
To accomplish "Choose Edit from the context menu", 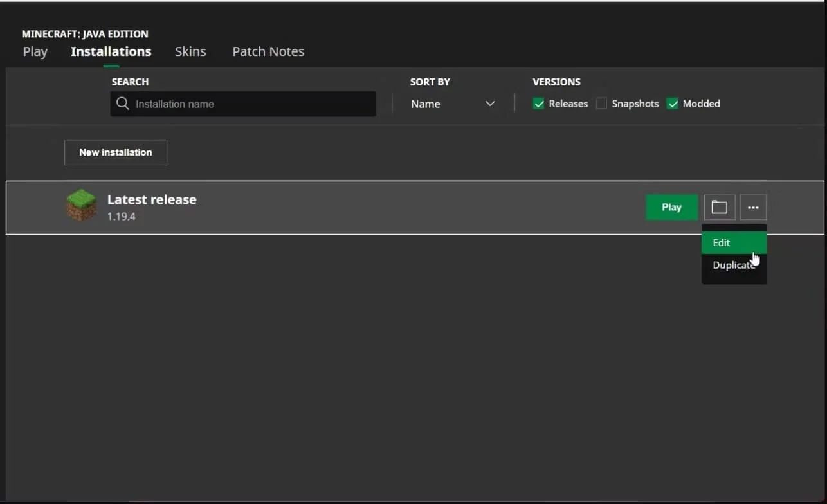I will [x=734, y=243].
